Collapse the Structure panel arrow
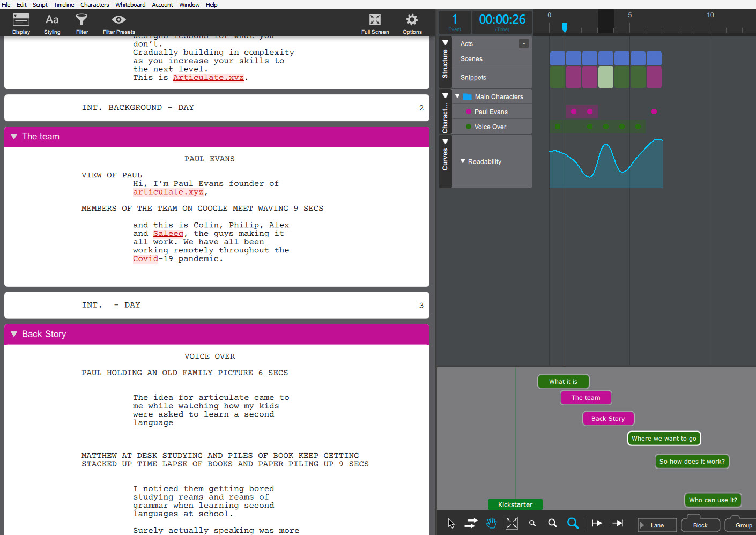The width and height of the screenshot is (756, 535). click(x=445, y=43)
